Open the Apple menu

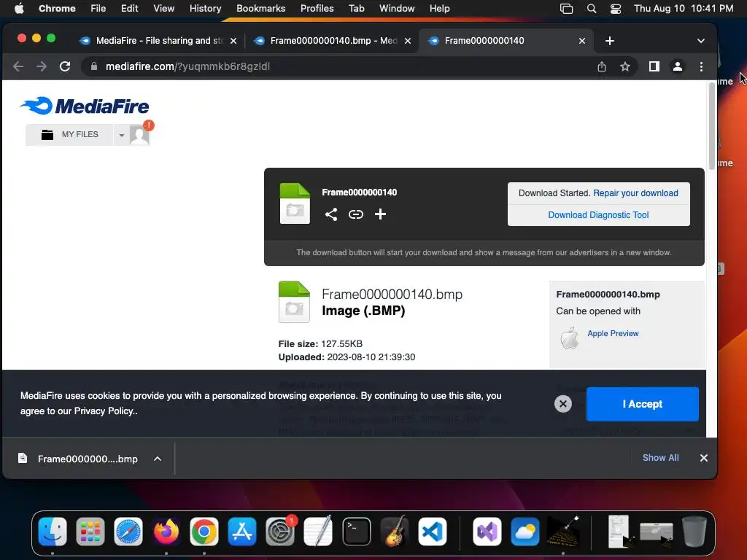19,9
